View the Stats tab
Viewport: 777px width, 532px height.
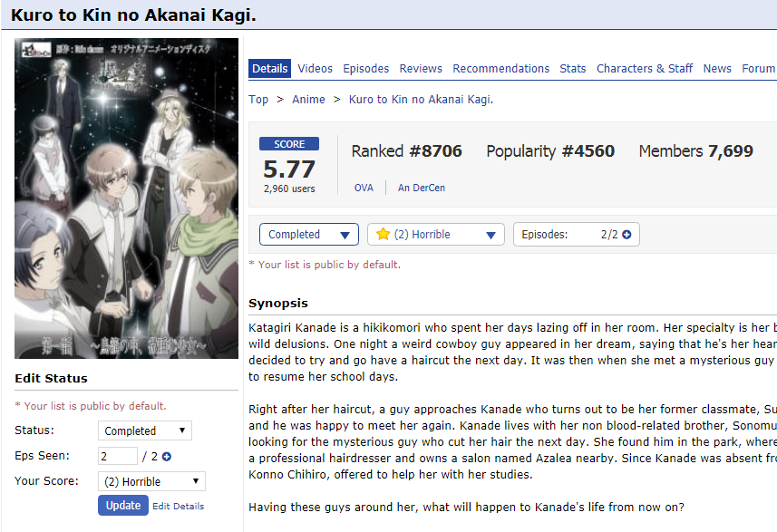[x=573, y=68]
